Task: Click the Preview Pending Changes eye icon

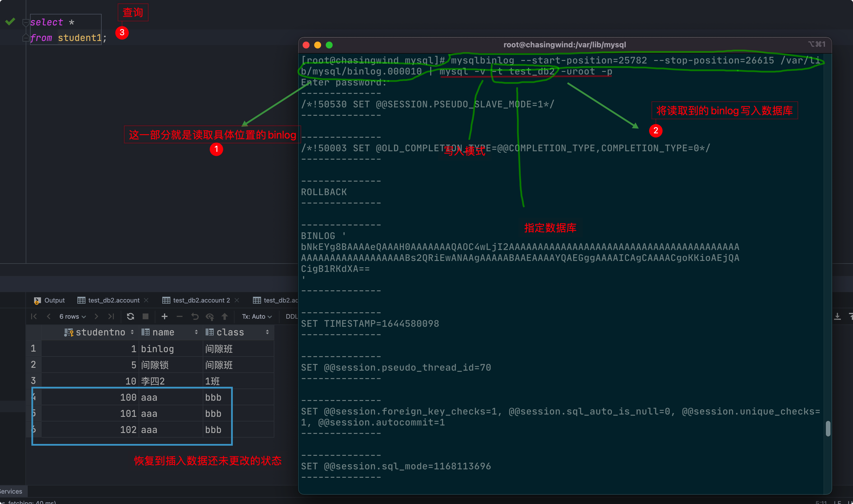Action: pyautogui.click(x=210, y=317)
